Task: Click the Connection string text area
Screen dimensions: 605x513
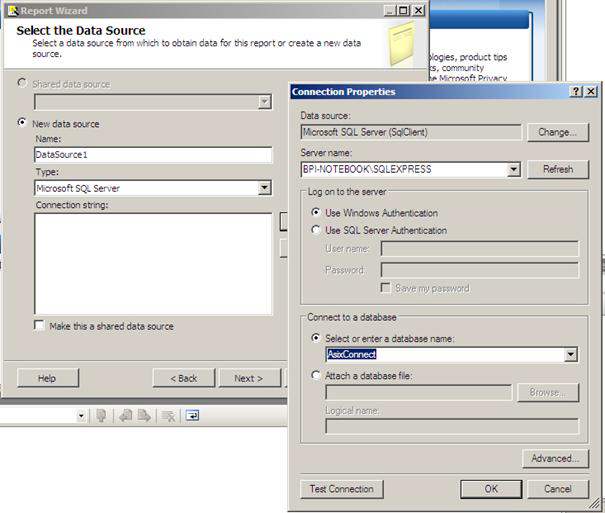Action: click(153, 264)
